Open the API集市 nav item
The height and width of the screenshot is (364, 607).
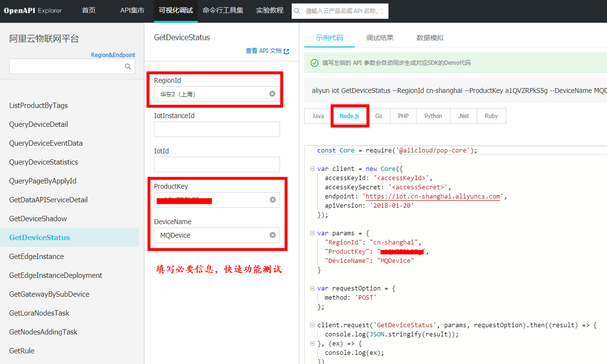132,10
